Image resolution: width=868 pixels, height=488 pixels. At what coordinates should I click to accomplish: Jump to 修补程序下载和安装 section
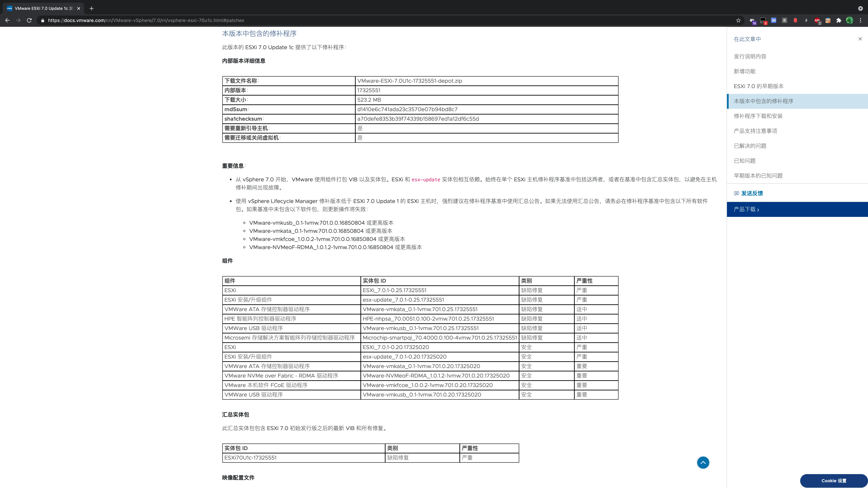click(x=758, y=116)
